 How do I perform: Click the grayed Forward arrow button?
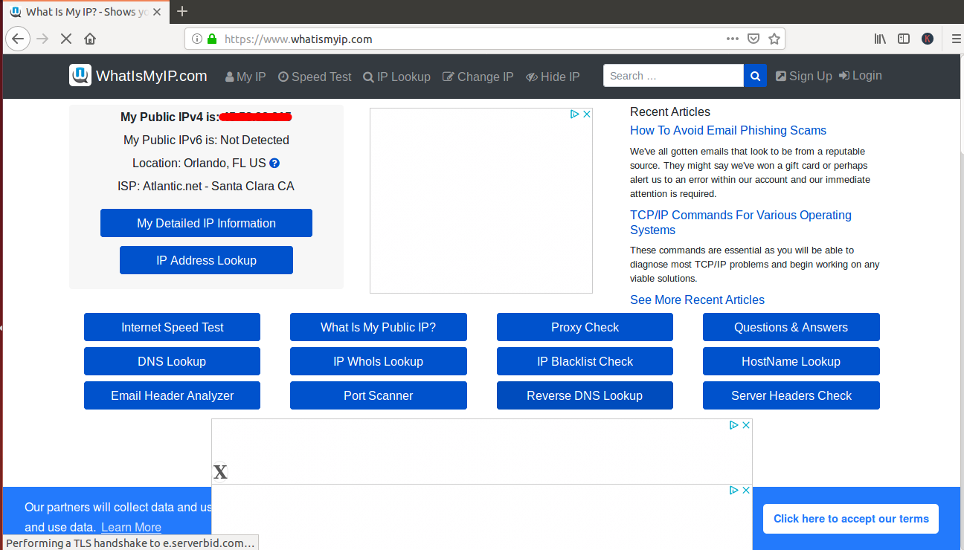(x=42, y=39)
